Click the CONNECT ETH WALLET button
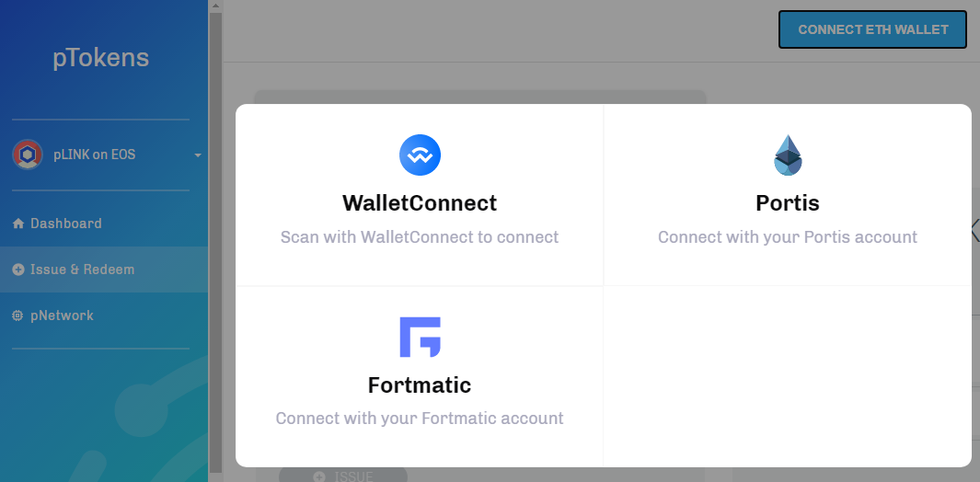The image size is (980, 482). (x=872, y=29)
